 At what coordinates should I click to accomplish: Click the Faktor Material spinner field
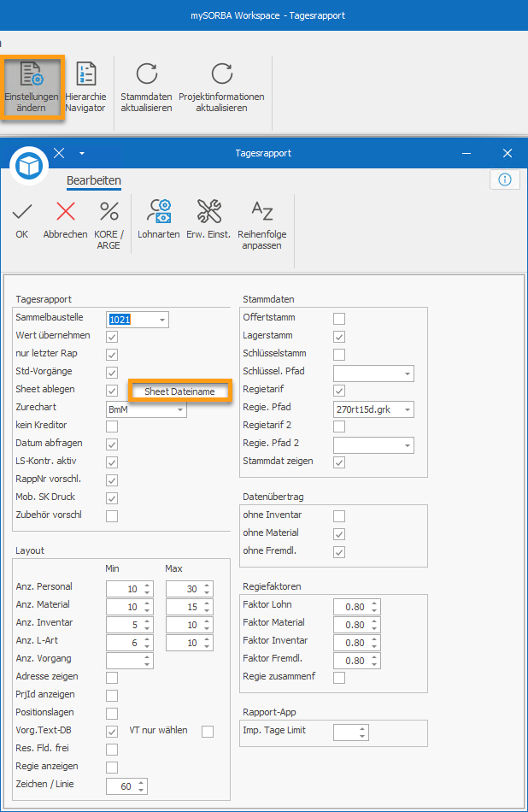356,625
